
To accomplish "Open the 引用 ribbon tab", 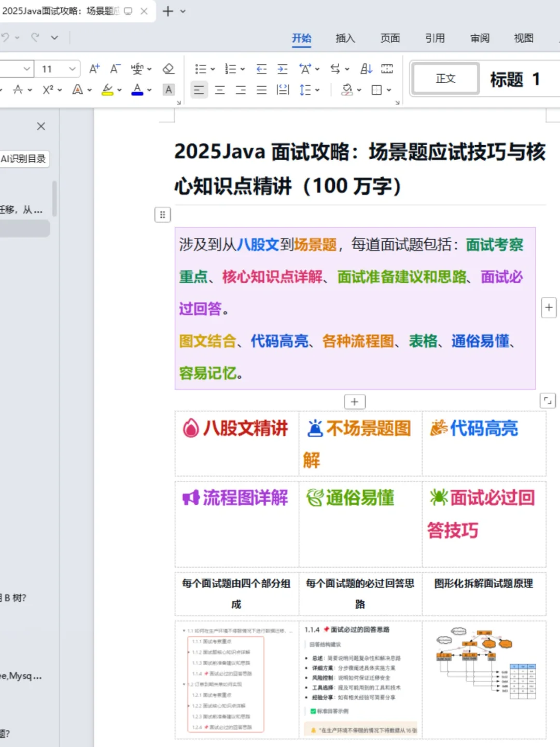I will pyautogui.click(x=435, y=38).
